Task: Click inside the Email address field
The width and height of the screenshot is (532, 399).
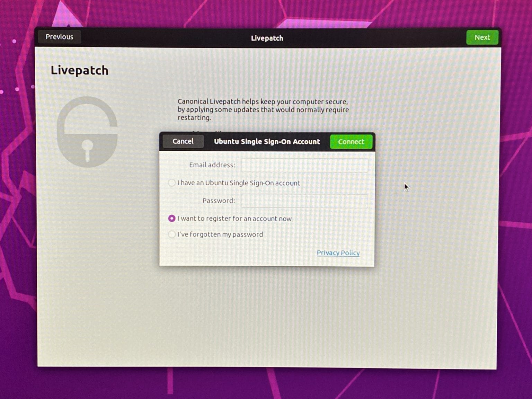Action: pyautogui.click(x=304, y=165)
